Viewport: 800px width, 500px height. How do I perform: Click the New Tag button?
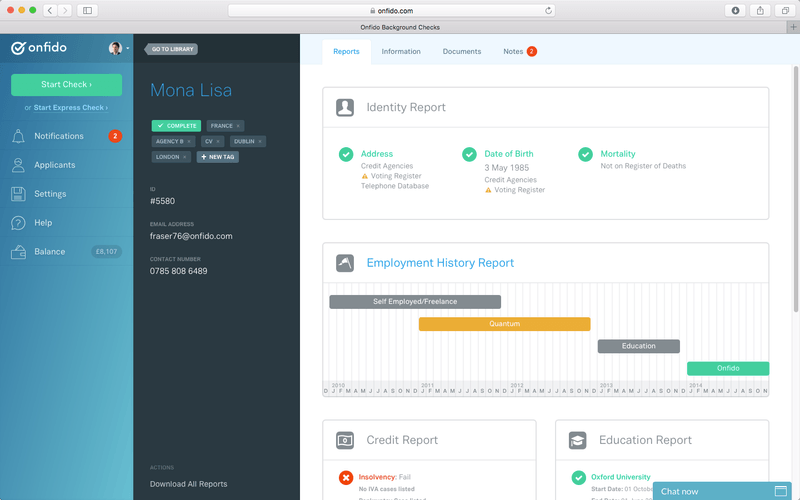point(218,157)
